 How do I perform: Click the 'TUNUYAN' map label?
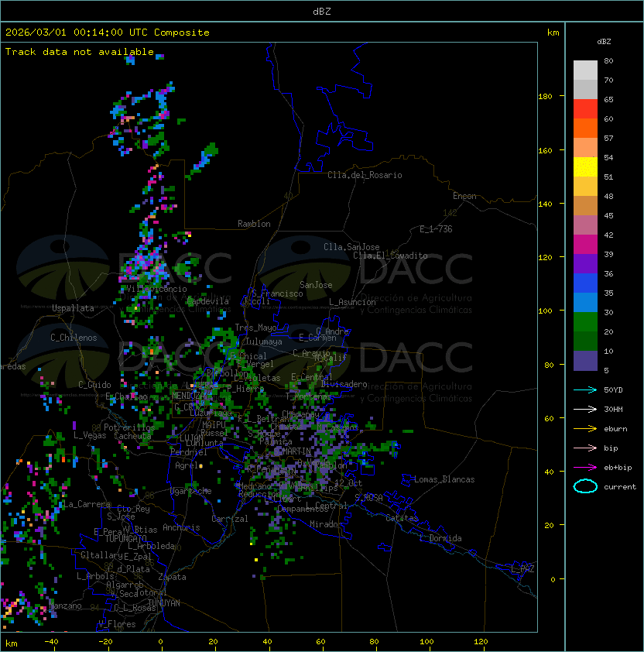click(x=164, y=603)
